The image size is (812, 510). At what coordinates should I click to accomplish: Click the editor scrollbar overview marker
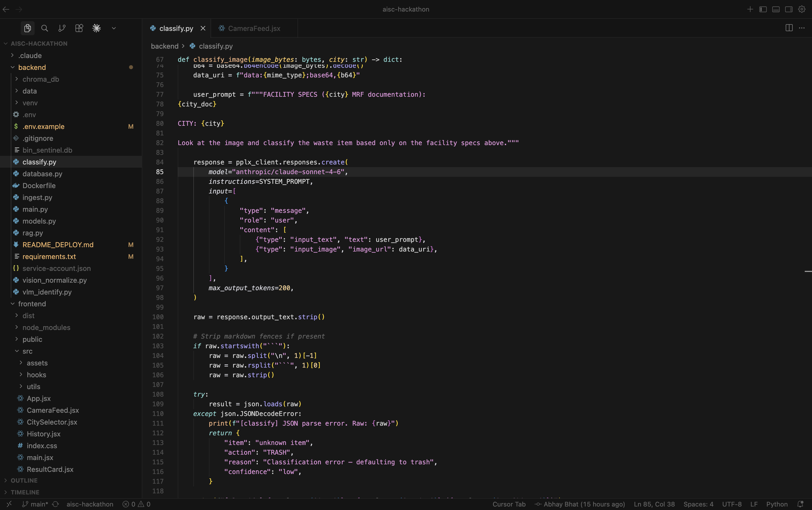[x=808, y=271]
